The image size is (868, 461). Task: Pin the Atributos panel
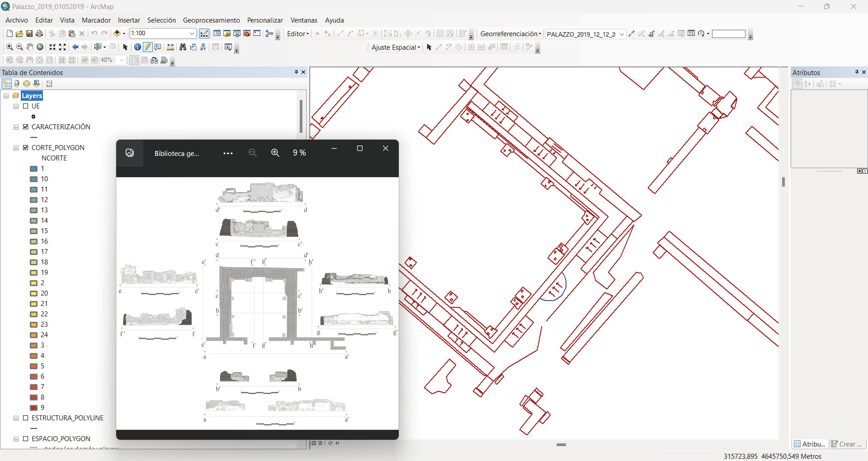857,72
